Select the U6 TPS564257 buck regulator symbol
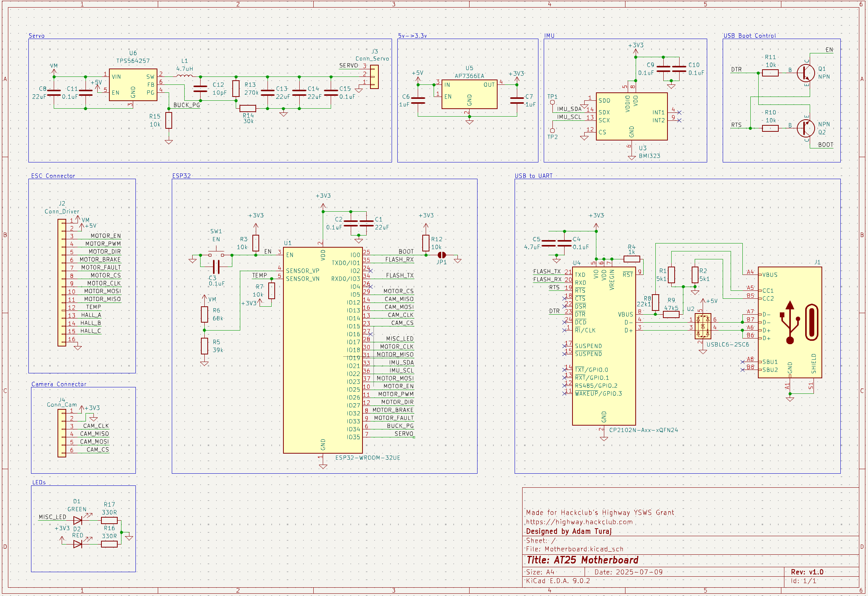This screenshot has width=868, height=596. [133, 85]
